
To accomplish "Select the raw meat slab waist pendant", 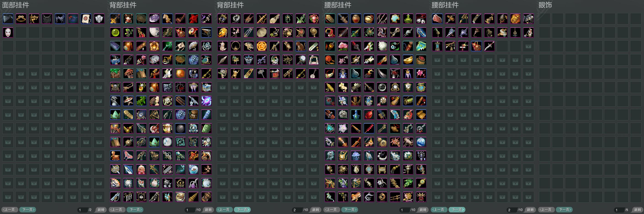I will pyautogui.click(x=437, y=19).
